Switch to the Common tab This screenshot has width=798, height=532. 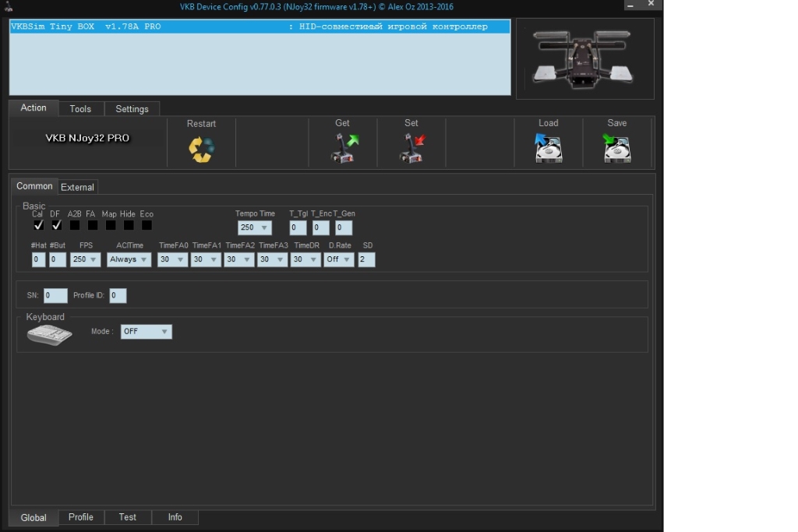point(34,186)
